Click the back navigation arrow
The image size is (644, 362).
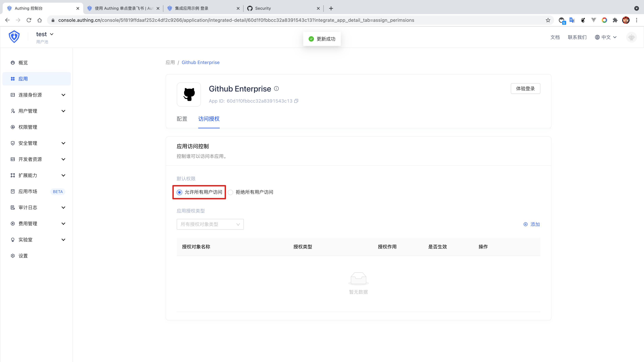(x=8, y=20)
